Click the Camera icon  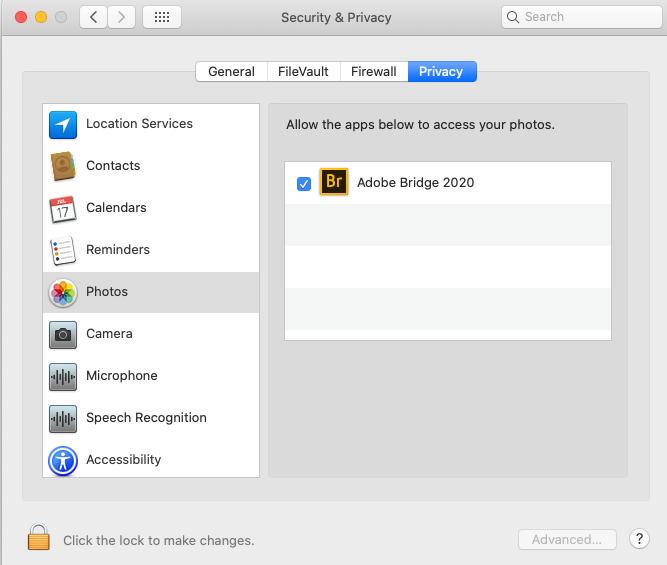point(63,335)
